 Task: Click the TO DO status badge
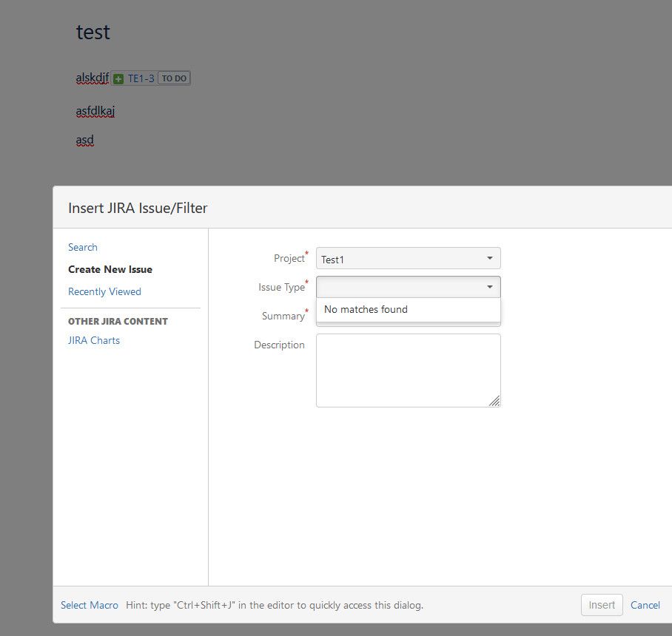[174, 78]
